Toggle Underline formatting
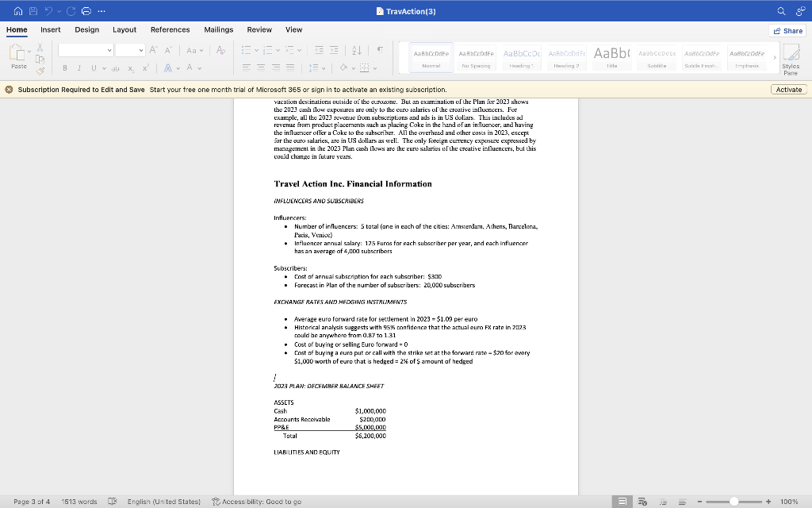Screen dimensions: 812x508 (94, 68)
